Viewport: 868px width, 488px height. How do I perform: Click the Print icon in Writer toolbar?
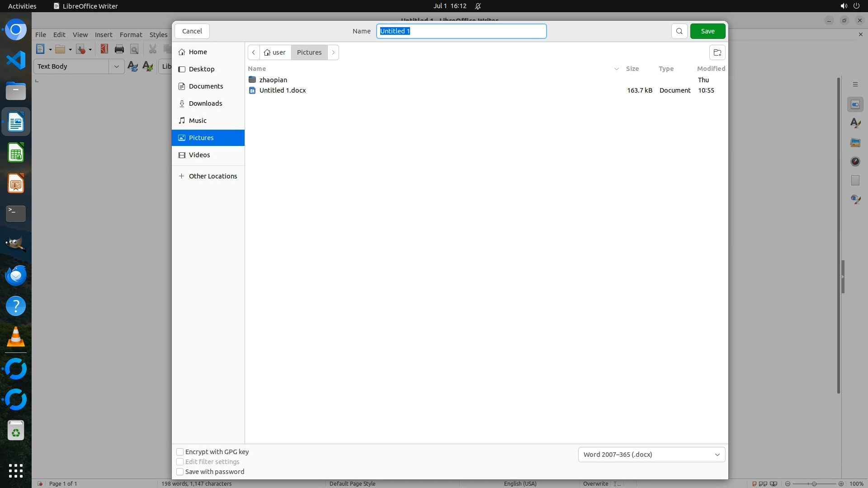click(x=119, y=49)
